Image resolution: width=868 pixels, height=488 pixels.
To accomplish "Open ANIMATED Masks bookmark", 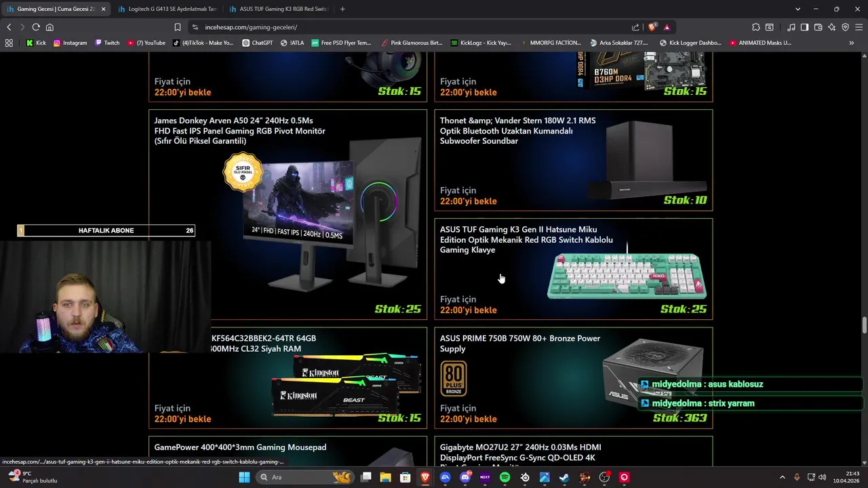I will coord(760,43).
